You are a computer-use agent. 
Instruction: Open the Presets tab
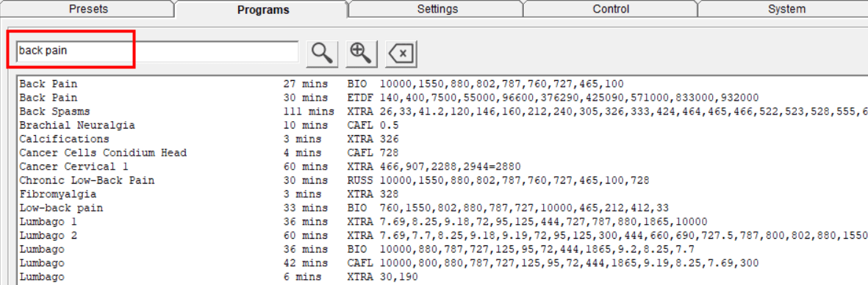pos(88,9)
